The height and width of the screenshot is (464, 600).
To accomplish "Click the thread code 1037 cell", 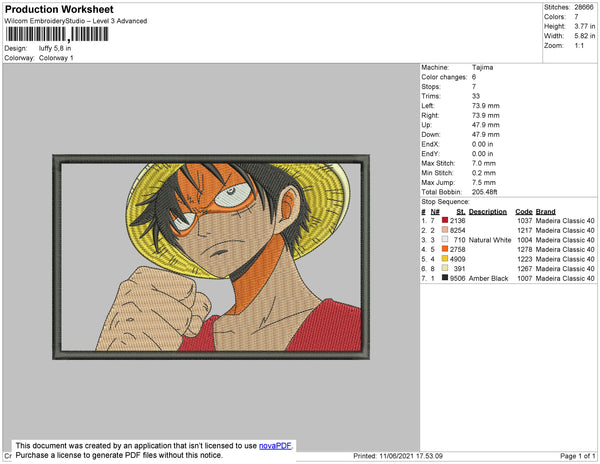I will point(524,221).
